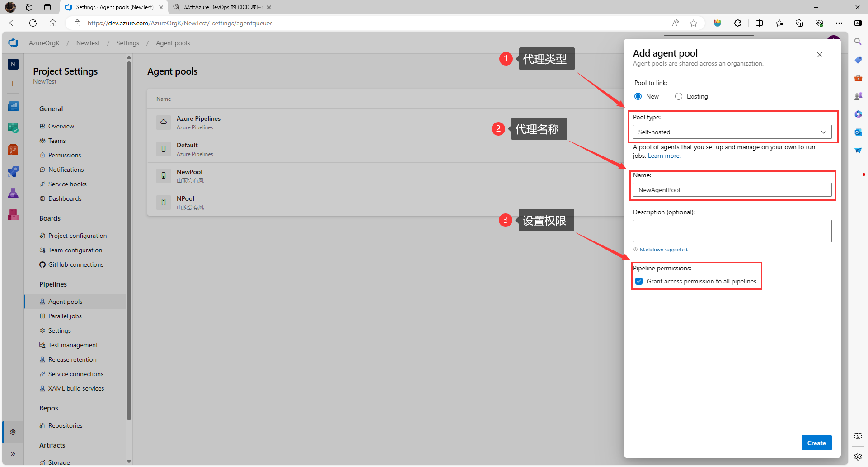Viewport: 868px width, 467px height.
Task: Add a new Edge sidebar app
Action: [x=858, y=179]
